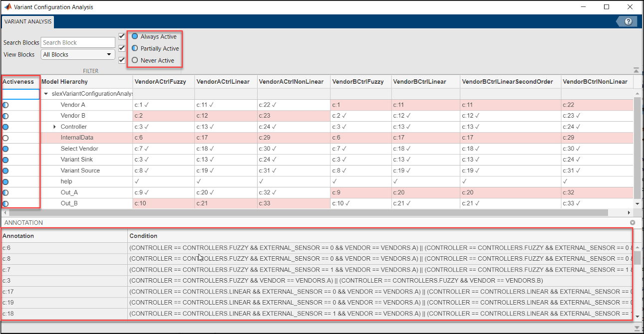
Task: Toggle the Always Active checkbox
Action: pyautogui.click(x=122, y=36)
